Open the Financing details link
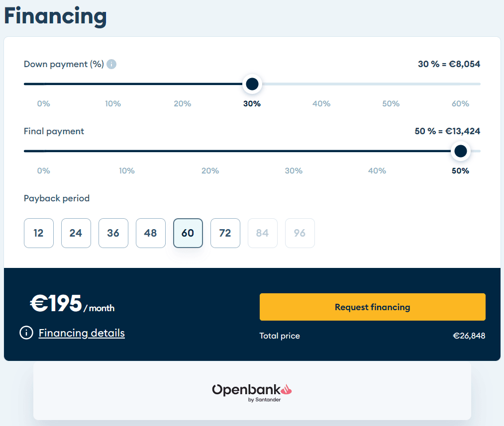Image resolution: width=504 pixels, height=426 pixels. click(x=82, y=333)
